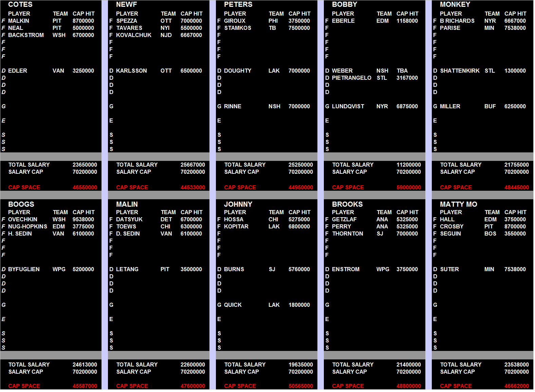The image size is (535, 392).
Task: Select MONKEY cap space 48445000
Action: 516,187
